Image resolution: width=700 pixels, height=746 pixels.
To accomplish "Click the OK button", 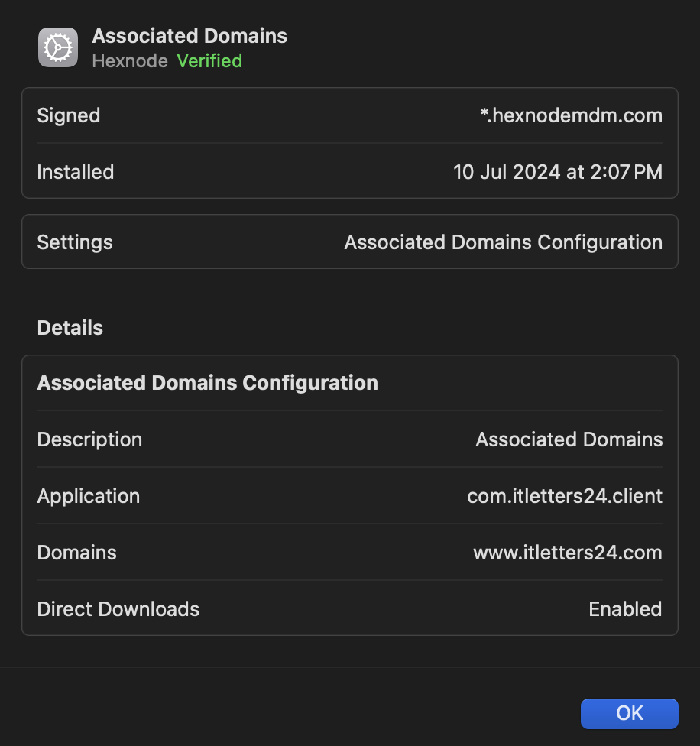I will (x=629, y=713).
